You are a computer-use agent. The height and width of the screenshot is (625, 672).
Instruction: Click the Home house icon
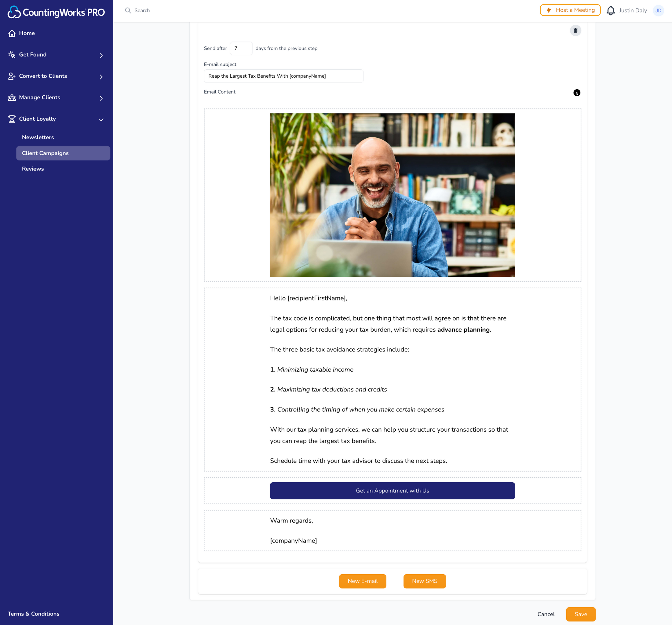[x=12, y=33]
